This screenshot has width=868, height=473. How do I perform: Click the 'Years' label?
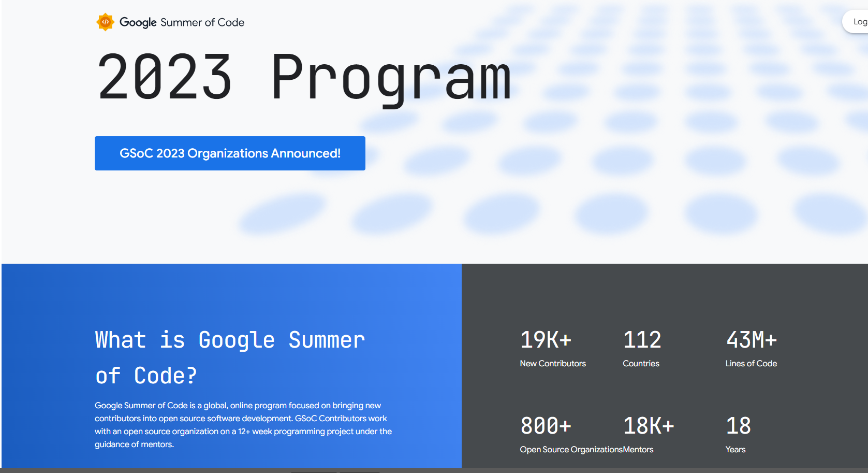pos(735,450)
